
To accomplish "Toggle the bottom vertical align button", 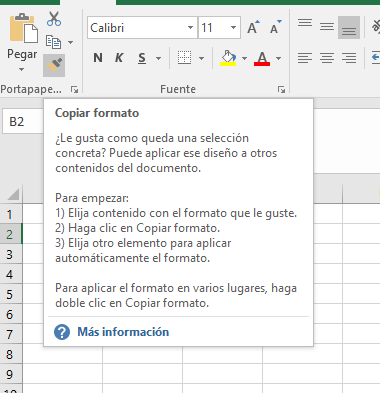I will 349,27.
